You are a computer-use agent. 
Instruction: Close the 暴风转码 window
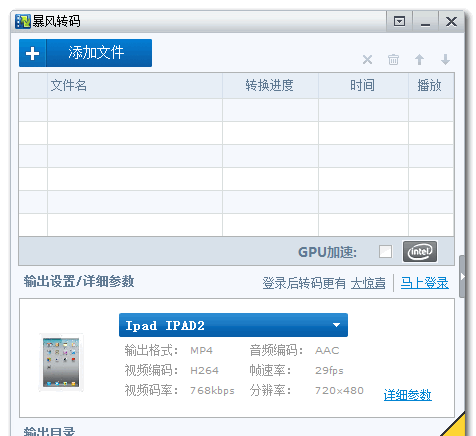[451, 22]
